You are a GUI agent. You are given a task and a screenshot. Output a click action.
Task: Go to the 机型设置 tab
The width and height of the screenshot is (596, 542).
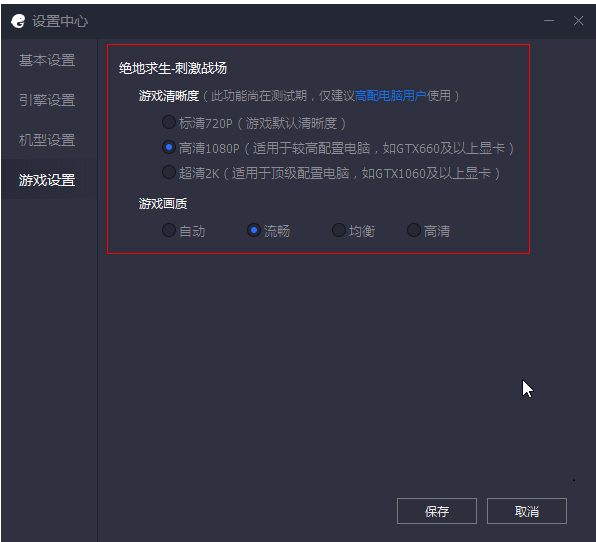[47, 140]
